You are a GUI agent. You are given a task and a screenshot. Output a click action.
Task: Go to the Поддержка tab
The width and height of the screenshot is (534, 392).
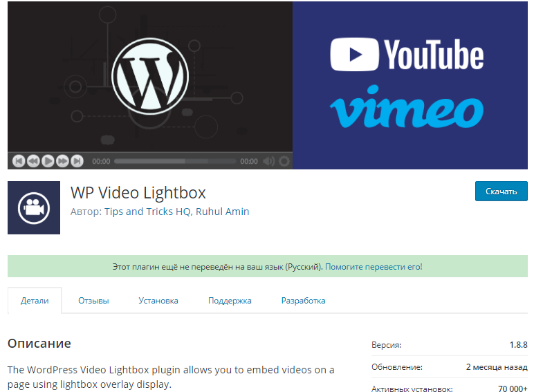(230, 301)
